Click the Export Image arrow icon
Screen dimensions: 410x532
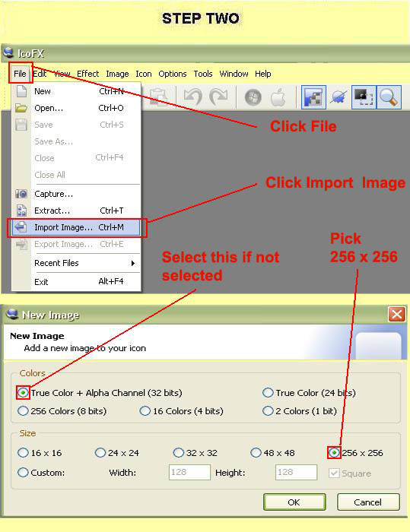click(x=21, y=244)
